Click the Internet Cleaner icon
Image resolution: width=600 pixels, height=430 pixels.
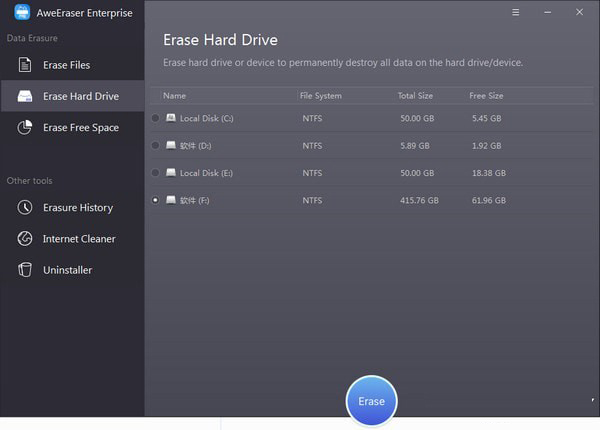[25, 239]
